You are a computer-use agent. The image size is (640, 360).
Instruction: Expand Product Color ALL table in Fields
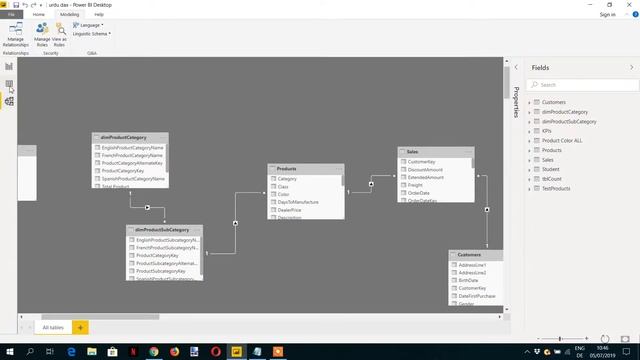pyautogui.click(x=529, y=141)
